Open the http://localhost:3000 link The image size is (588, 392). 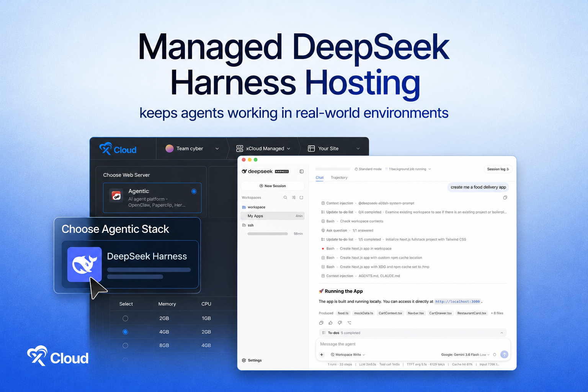pos(457,302)
